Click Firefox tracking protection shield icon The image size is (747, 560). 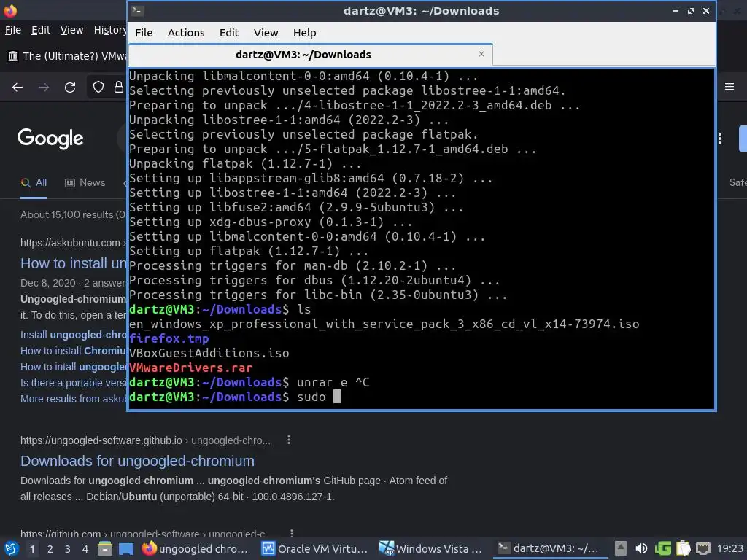click(98, 87)
